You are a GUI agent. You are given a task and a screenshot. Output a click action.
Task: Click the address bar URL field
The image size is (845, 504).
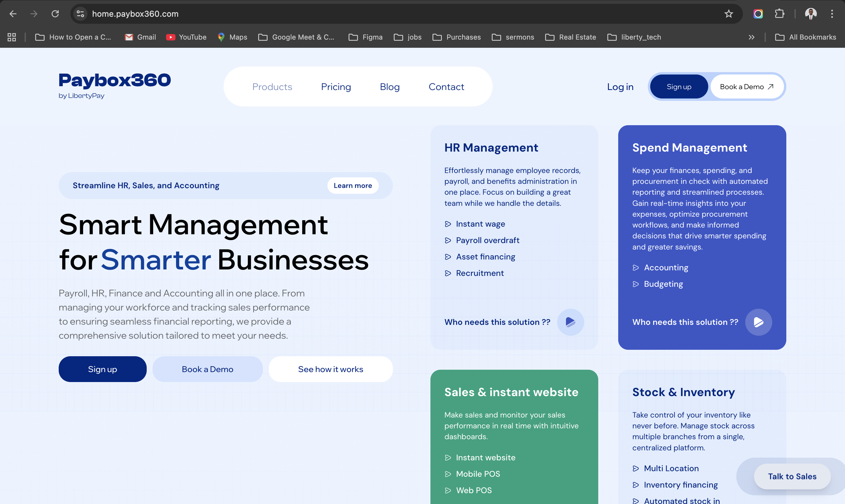point(374,14)
